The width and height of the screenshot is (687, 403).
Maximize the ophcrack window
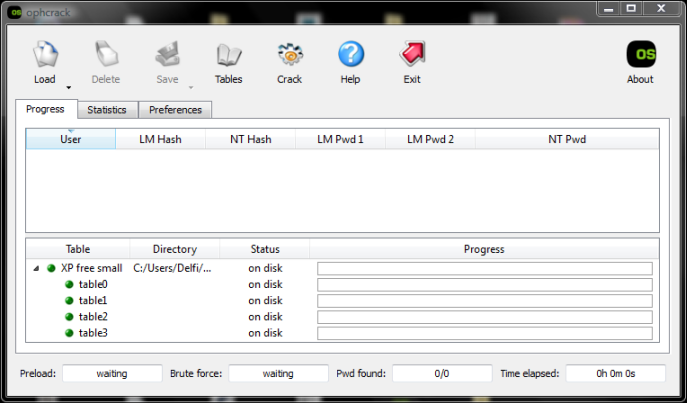(631, 9)
